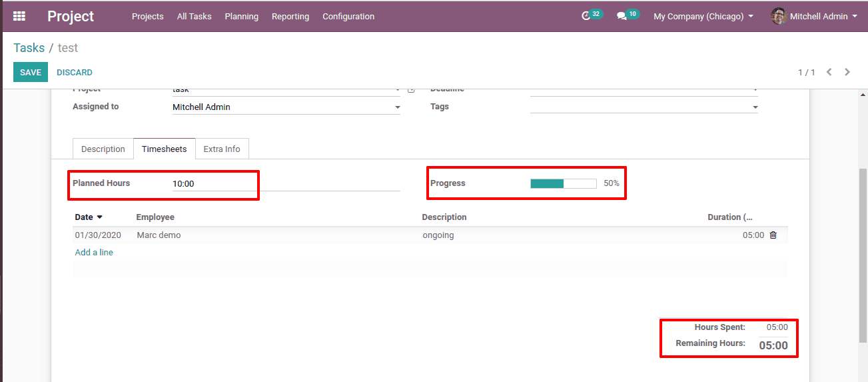Viewport: 868px width, 382px height.
Task: Click description cell ongoing
Action: pos(438,235)
